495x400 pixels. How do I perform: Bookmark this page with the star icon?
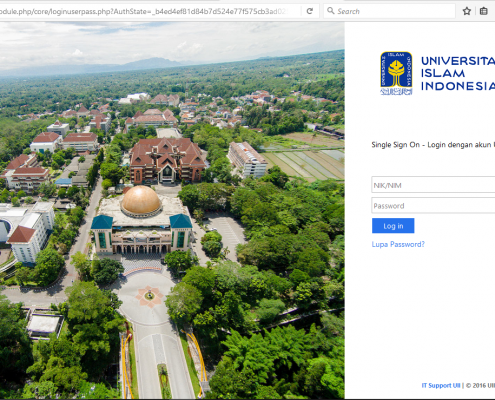click(x=467, y=11)
